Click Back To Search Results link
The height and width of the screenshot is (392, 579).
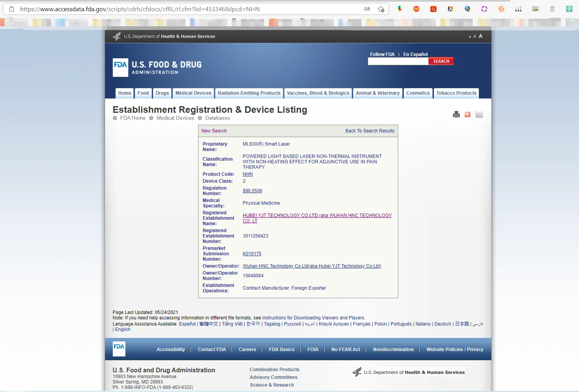click(x=370, y=131)
